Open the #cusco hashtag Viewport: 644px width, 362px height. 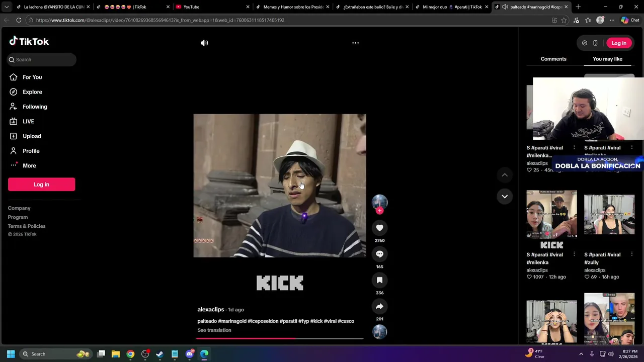click(x=346, y=321)
